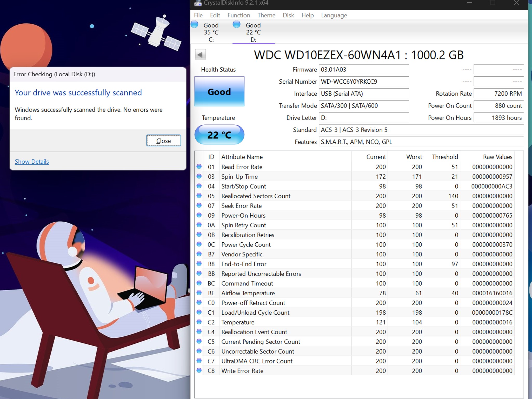The height and width of the screenshot is (399, 532).
Task: Open the File menu
Action: point(198,15)
